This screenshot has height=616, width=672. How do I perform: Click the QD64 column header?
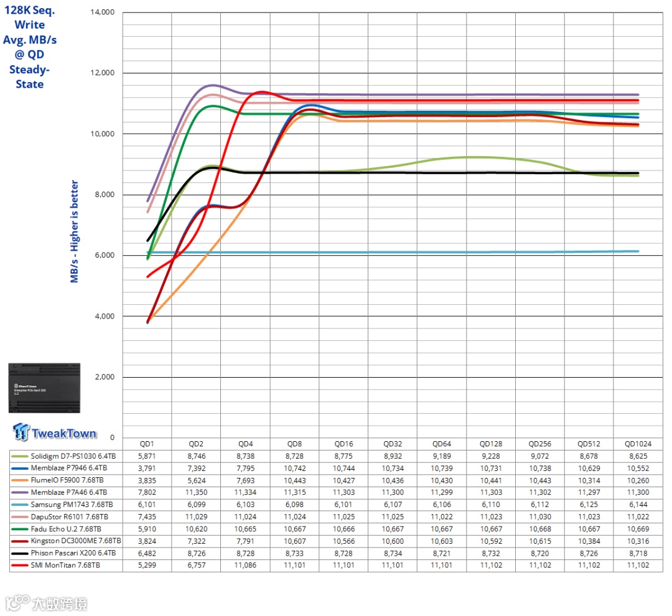tap(442, 444)
